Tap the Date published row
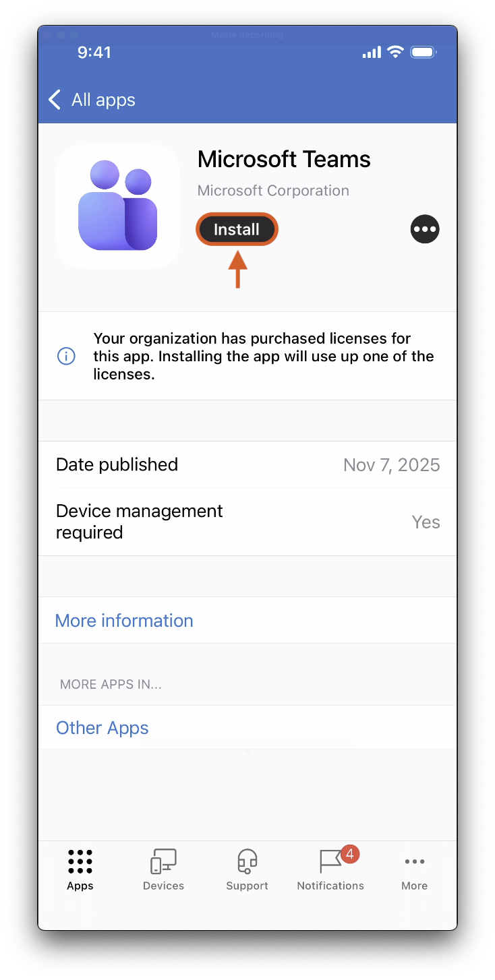 247,465
